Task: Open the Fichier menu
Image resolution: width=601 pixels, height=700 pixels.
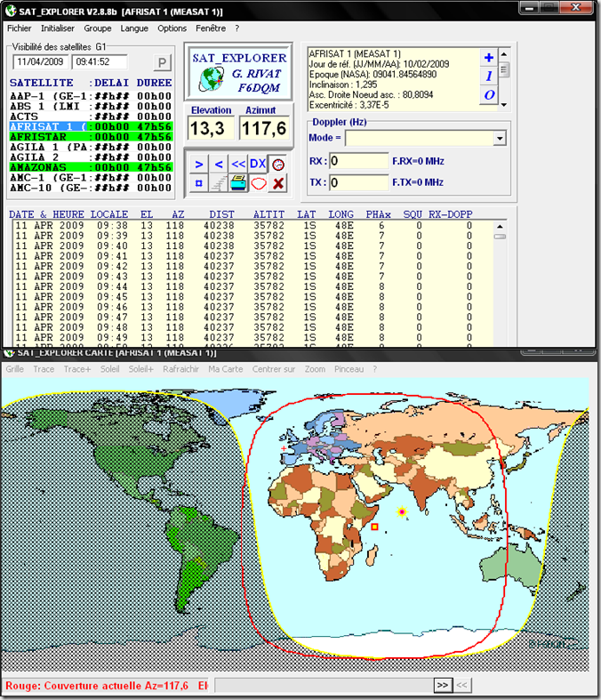Action: click(20, 28)
